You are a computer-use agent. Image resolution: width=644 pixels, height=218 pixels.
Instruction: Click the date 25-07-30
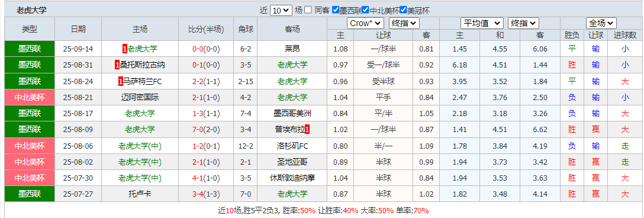point(78,178)
